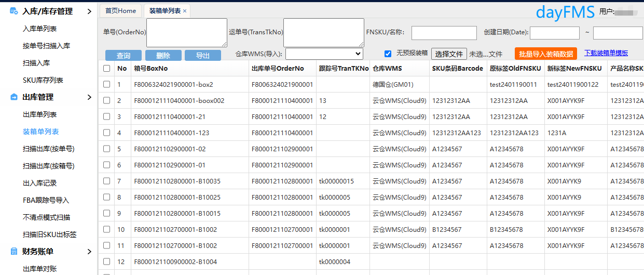
Task: Tick checkbox for row F8000121100900002-B1004
Action: point(106,261)
